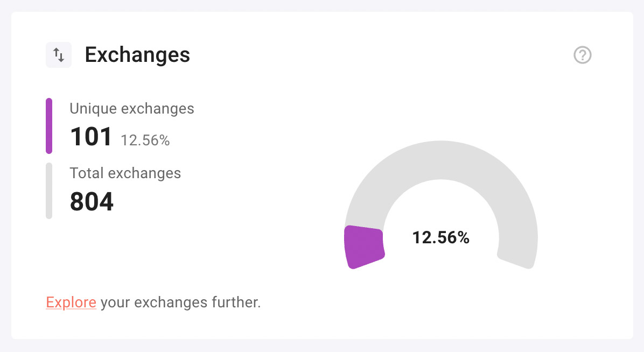Click the total exchanges count 804
644x352 pixels.
tap(92, 201)
